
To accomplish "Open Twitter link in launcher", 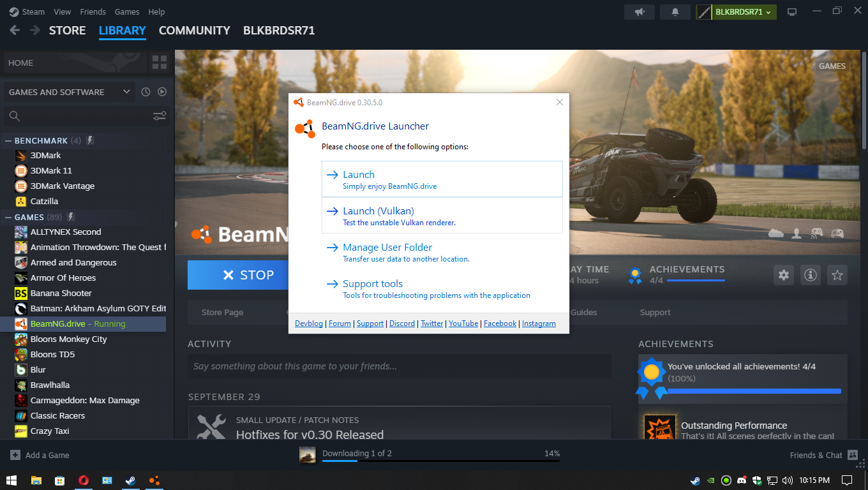I will pos(431,323).
